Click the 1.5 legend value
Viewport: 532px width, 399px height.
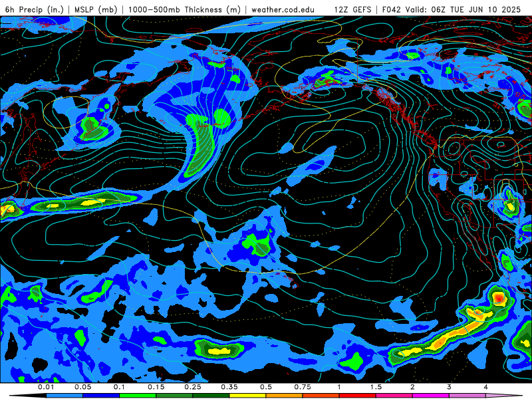[376, 387]
